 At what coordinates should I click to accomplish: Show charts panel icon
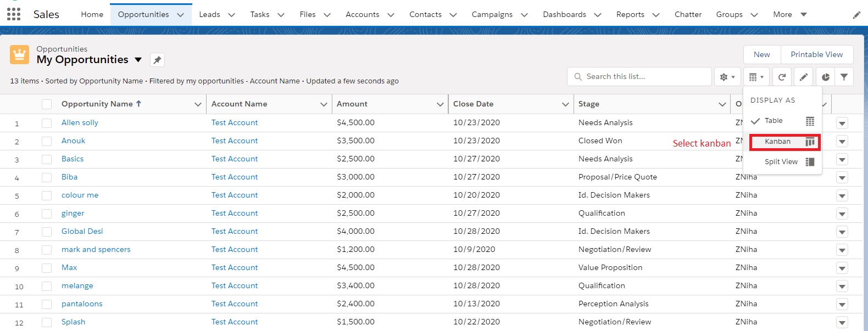coord(825,77)
